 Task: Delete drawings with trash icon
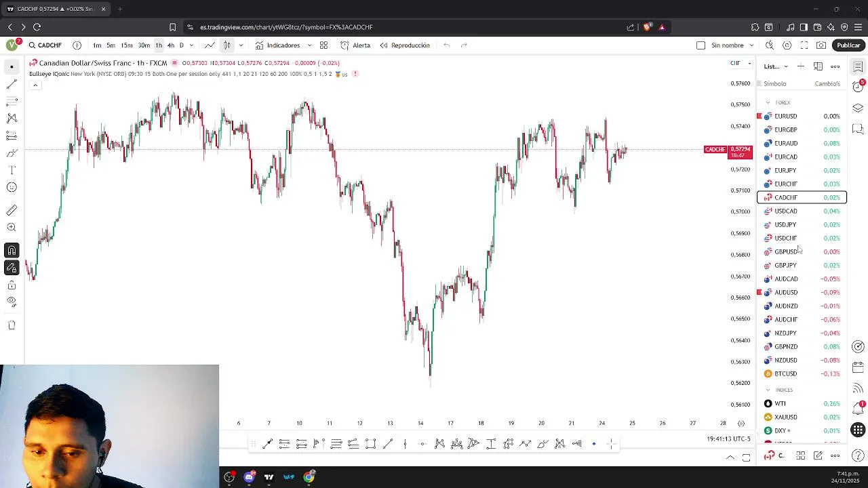pyautogui.click(x=12, y=325)
